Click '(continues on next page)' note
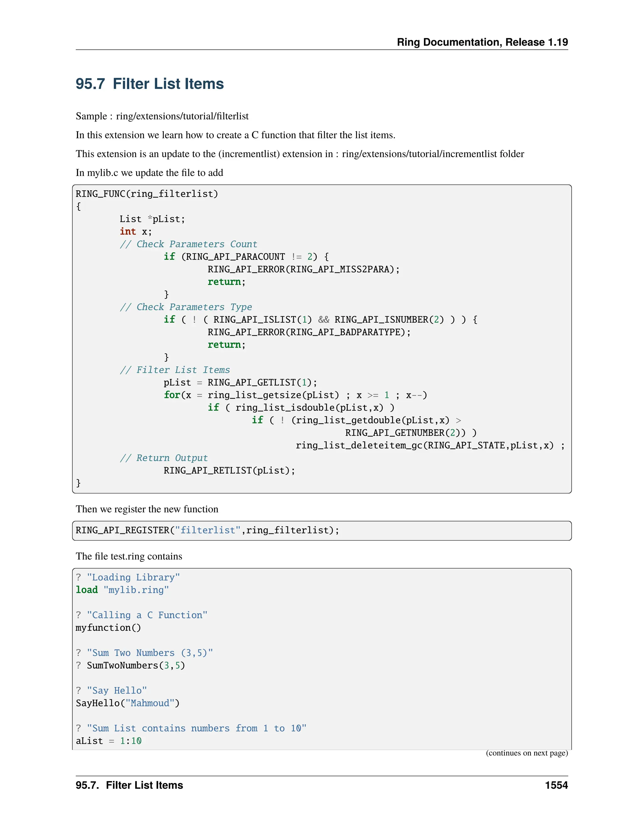The image size is (644, 833). [x=527, y=753]
